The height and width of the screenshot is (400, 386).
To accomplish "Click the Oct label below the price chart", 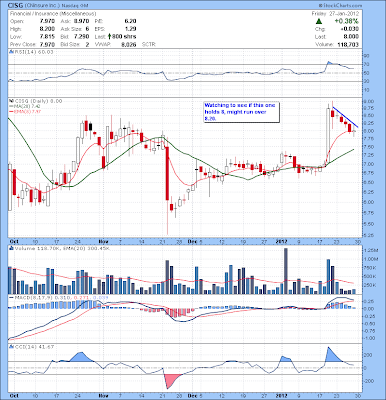I will (14, 240).
